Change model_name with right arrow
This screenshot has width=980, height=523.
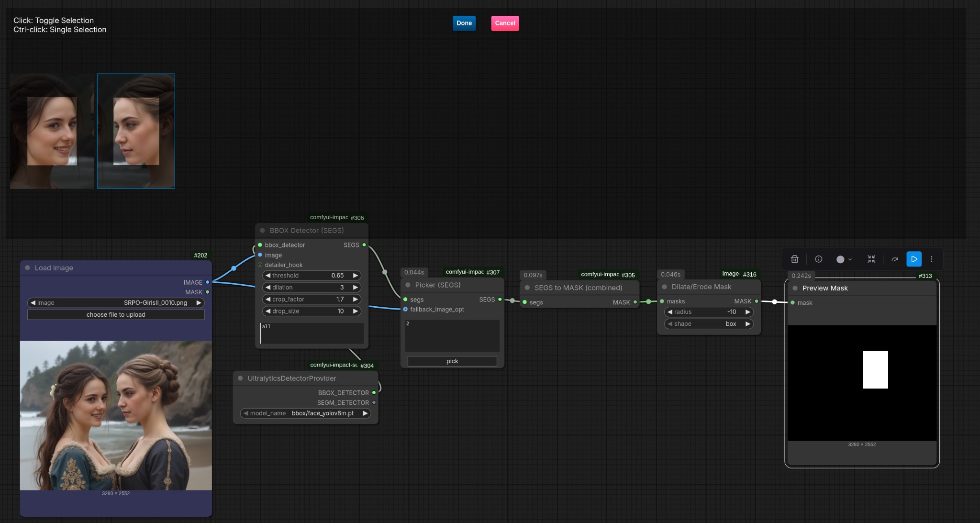(365, 413)
